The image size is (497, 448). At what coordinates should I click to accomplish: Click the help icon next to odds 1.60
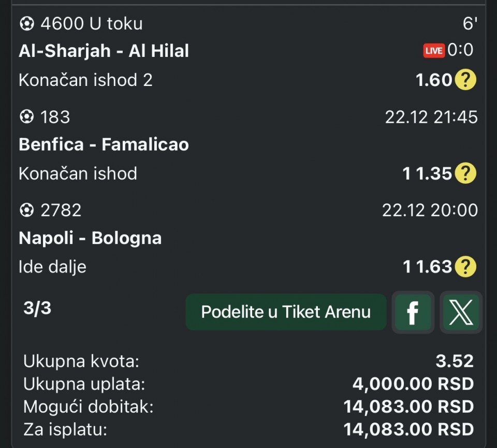465,80
